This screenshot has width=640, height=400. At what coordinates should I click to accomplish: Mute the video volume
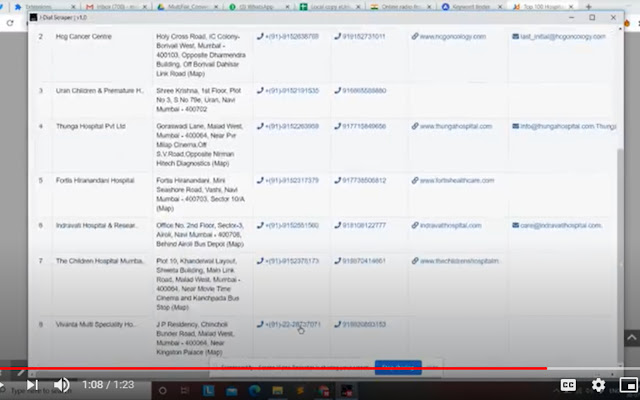click(x=62, y=384)
